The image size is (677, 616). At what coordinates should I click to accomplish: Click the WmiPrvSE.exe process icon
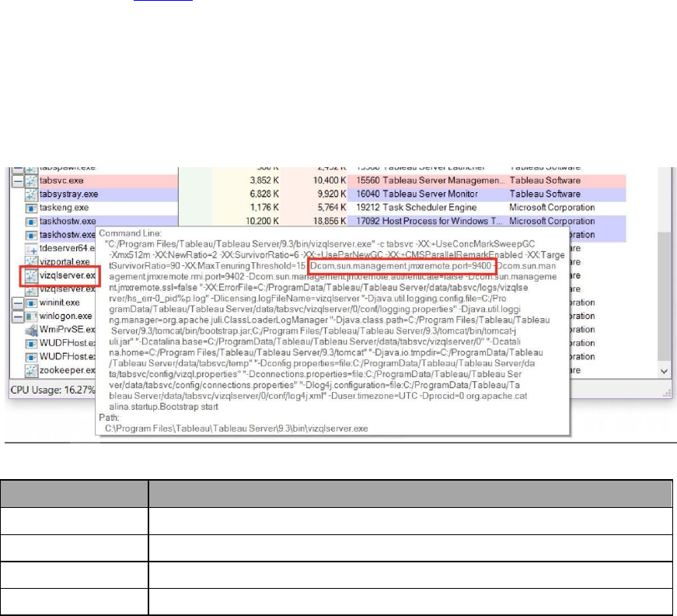pos(31,330)
